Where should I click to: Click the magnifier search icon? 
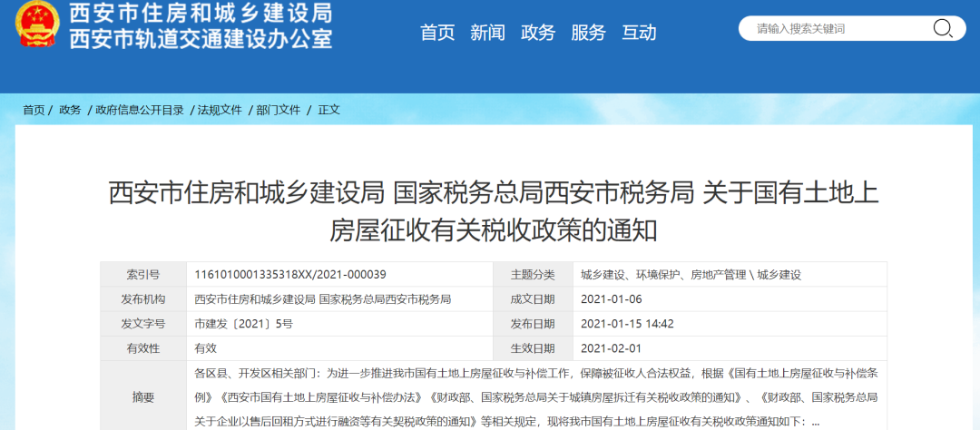click(x=942, y=28)
